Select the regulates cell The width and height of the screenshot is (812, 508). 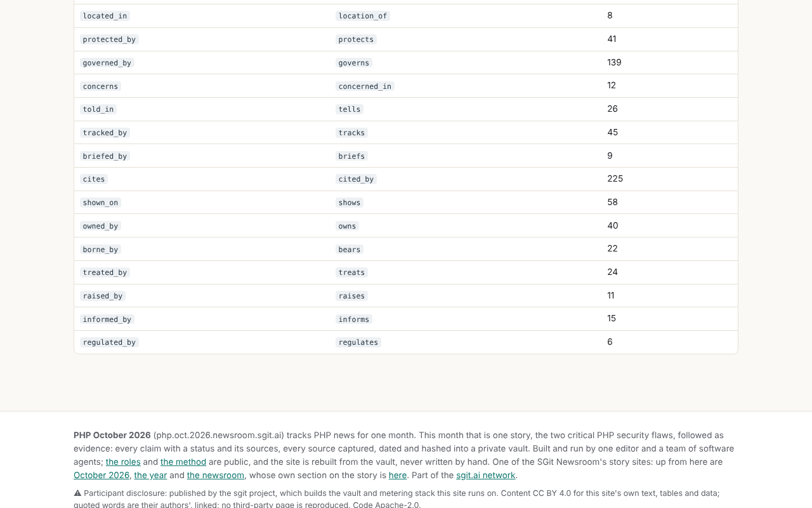point(358,342)
